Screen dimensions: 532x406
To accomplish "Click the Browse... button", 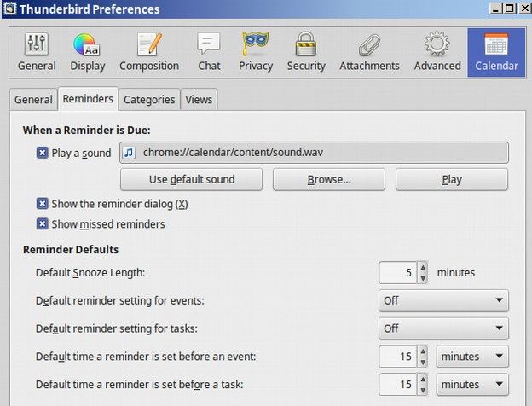I will (x=329, y=179).
